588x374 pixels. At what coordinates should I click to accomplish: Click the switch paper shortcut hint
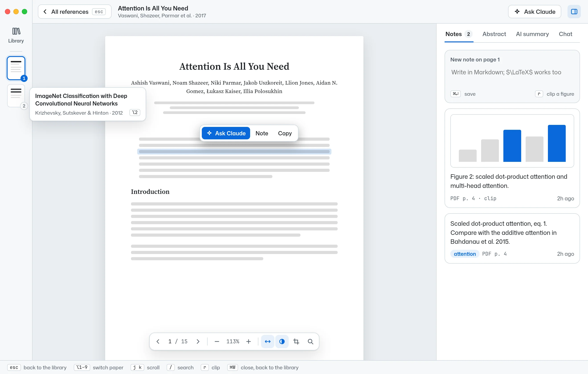pyautogui.click(x=98, y=367)
